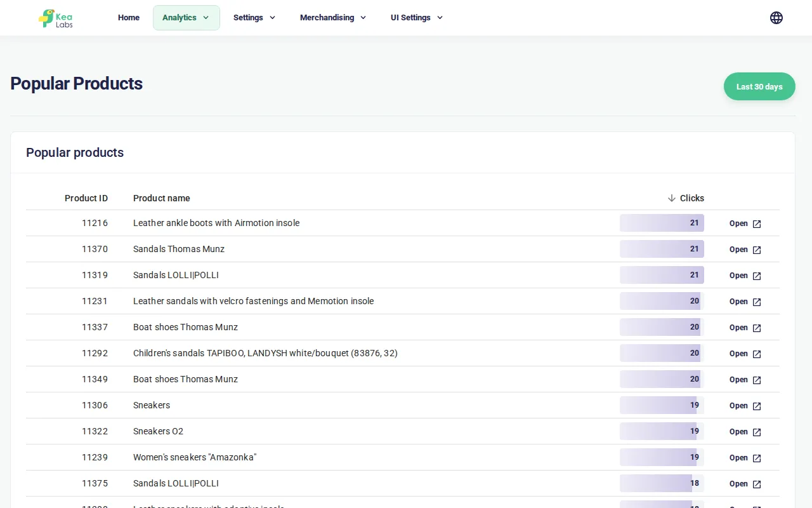
Task: Open external icon for product 11239
Action: (x=757, y=458)
